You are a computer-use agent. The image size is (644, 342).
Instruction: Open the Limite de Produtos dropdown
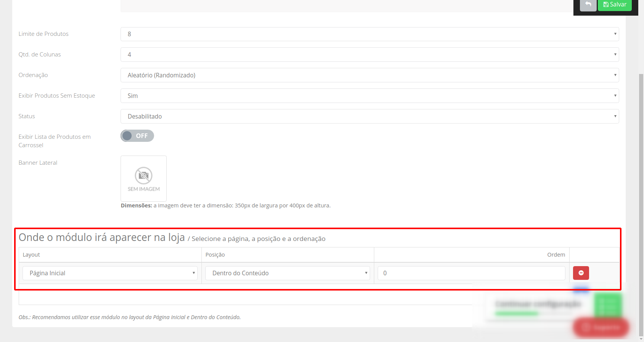(369, 34)
